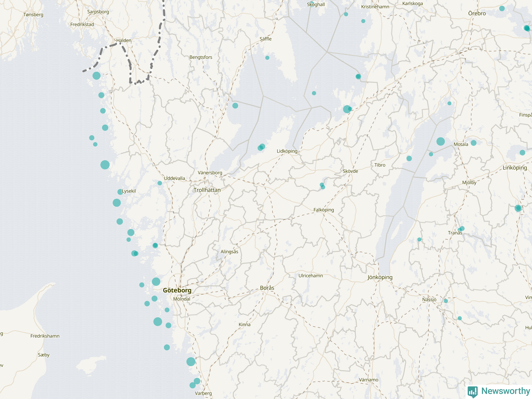532x399 pixels.
Task: Click the Fredrikstad town label
Action: coord(82,24)
